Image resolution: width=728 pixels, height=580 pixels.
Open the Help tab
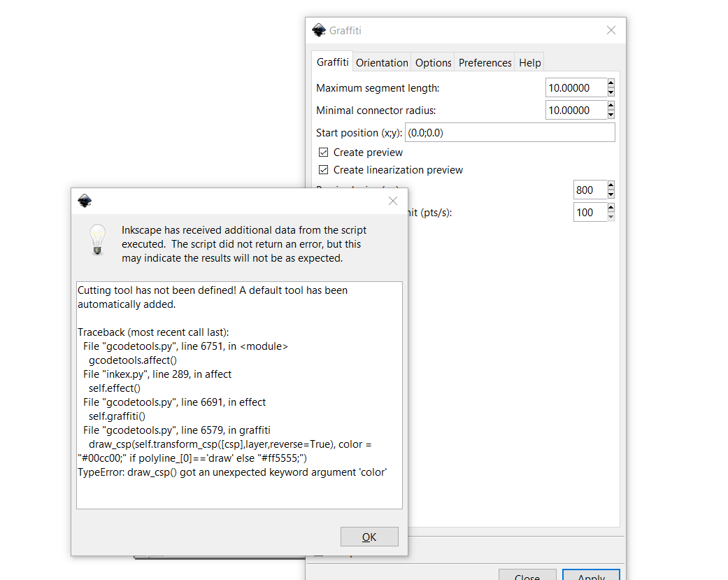(x=530, y=63)
